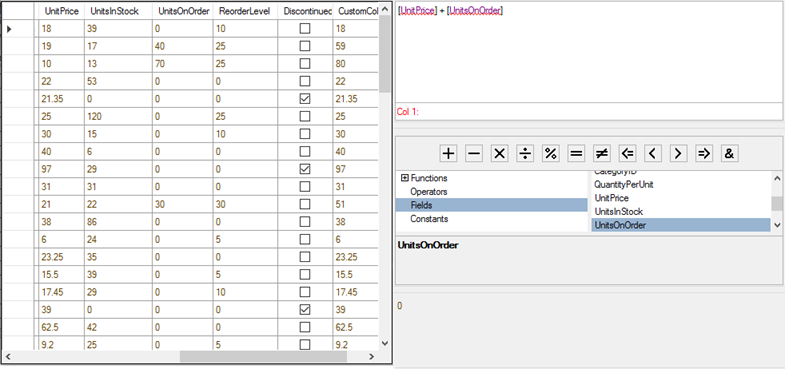The width and height of the screenshot is (785, 369).
Task: Insert the percent modulo operator
Action: [551, 154]
